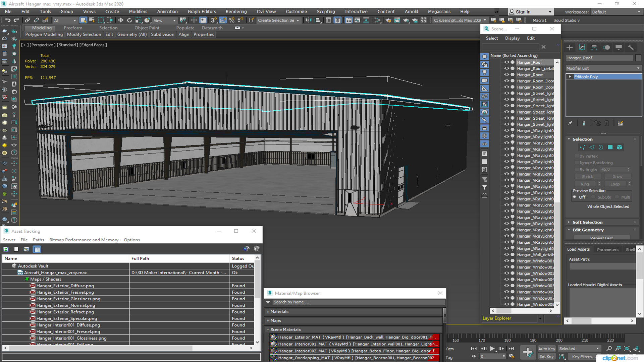Click the Set Key button
Screen dimensions: 644x362
[546, 357]
